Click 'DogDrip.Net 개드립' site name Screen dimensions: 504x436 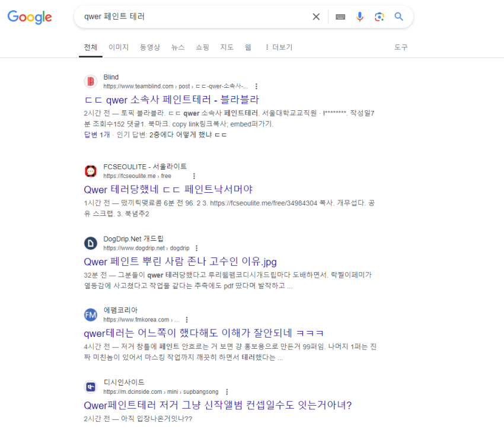133,239
